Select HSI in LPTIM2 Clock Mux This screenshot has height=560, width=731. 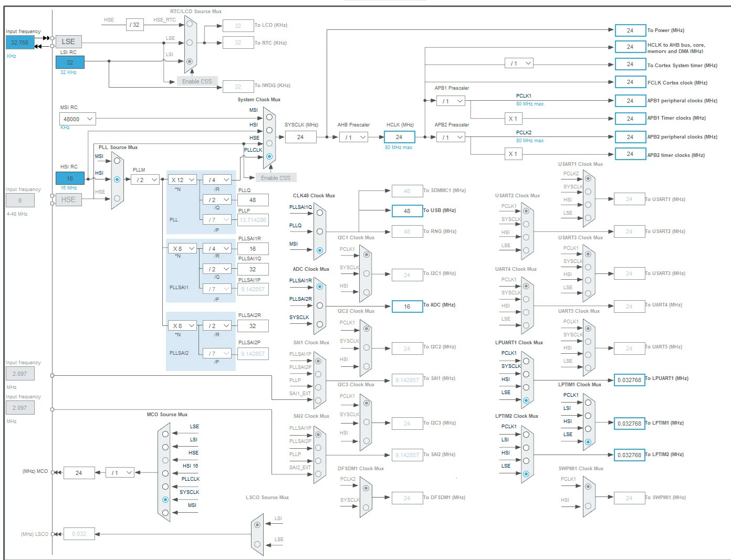point(526,461)
